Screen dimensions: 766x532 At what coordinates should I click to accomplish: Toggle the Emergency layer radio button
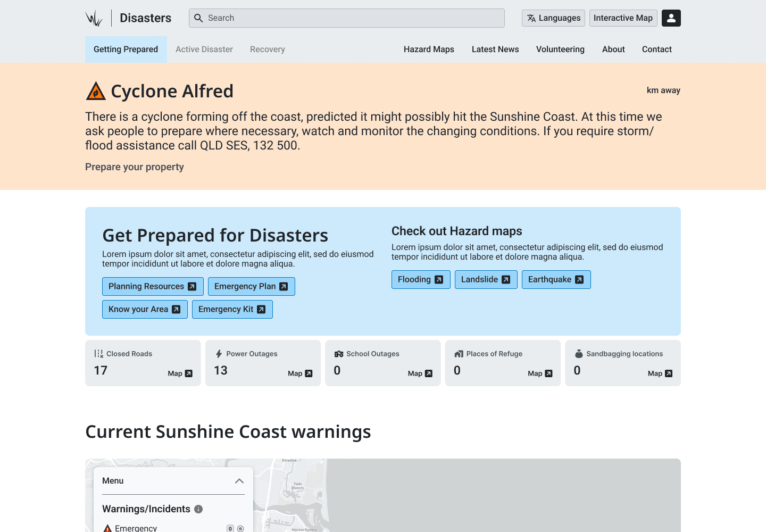click(240, 528)
